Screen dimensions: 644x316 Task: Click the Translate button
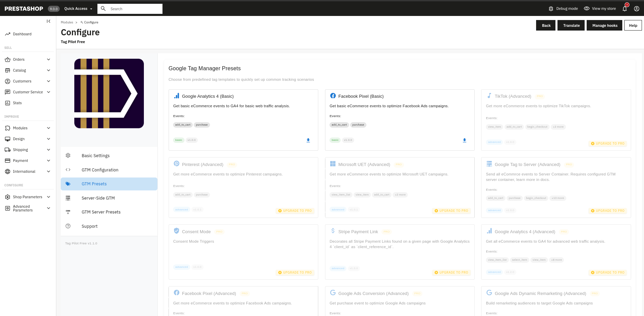571,25
